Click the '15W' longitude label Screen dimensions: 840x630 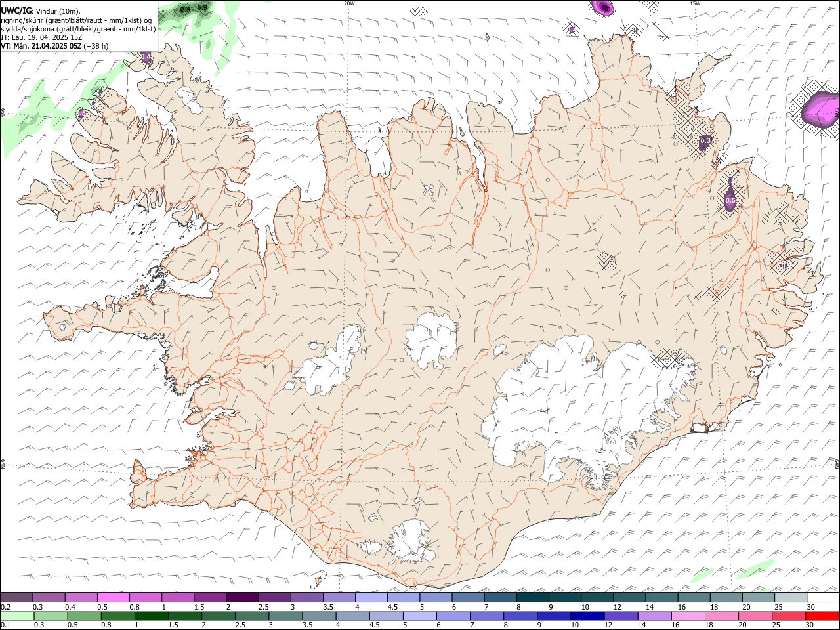click(694, 3)
